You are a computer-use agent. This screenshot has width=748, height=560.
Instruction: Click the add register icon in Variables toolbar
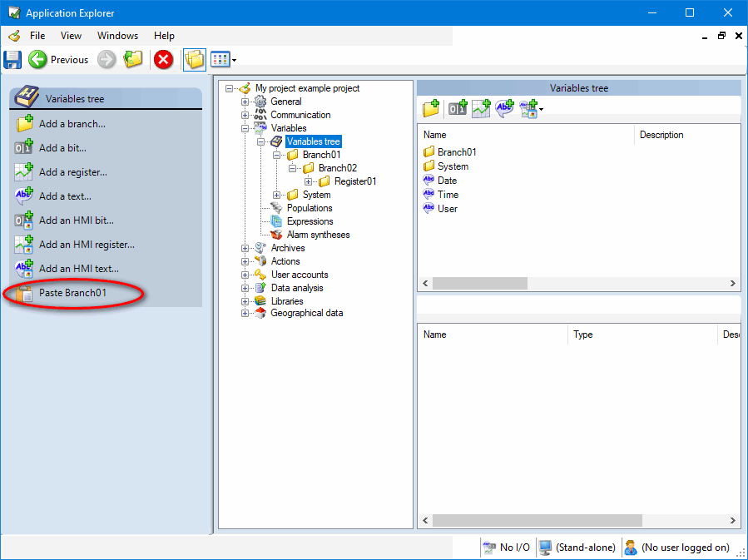[x=481, y=107]
